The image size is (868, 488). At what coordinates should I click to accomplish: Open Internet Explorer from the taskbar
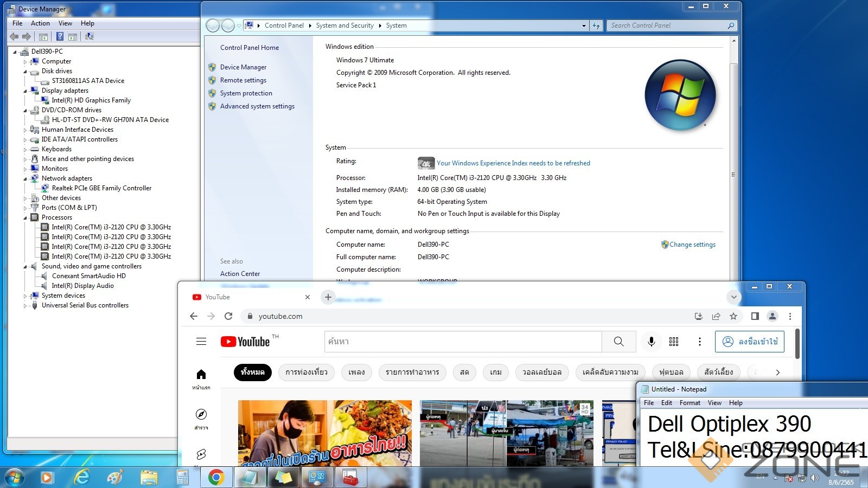point(82,477)
